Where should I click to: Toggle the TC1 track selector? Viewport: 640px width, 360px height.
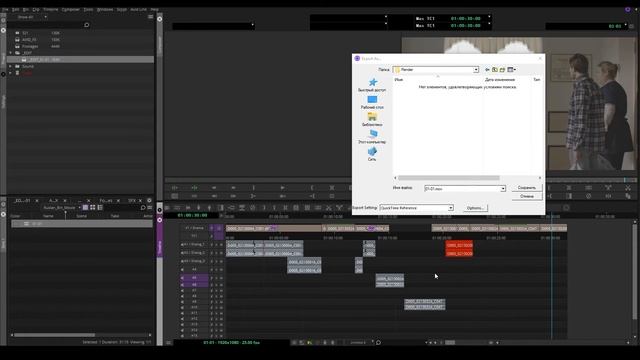[x=194, y=236]
